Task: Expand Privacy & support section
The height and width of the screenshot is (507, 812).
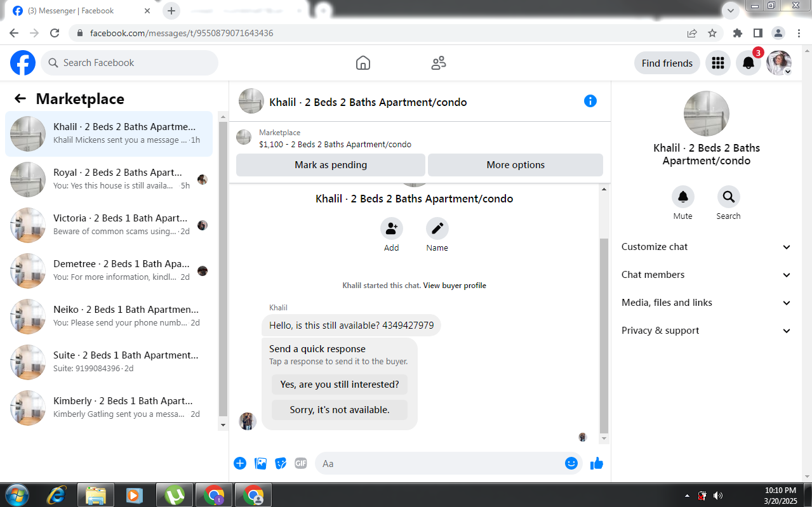Action: 706,331
